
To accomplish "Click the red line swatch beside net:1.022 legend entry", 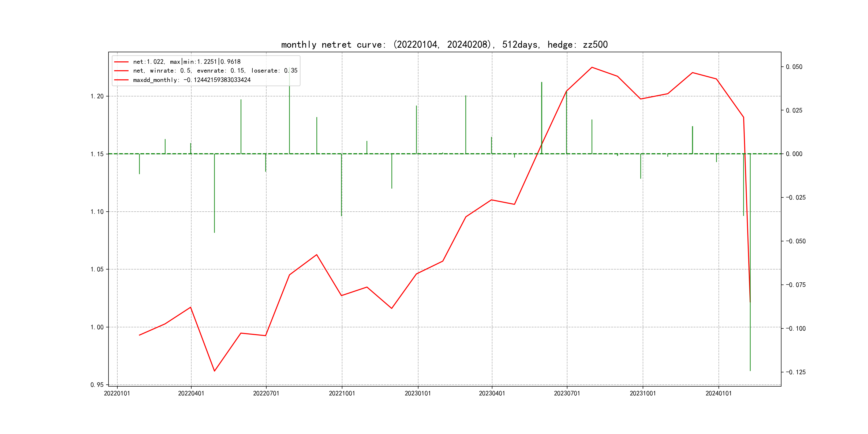I will (x=121, y=62).
